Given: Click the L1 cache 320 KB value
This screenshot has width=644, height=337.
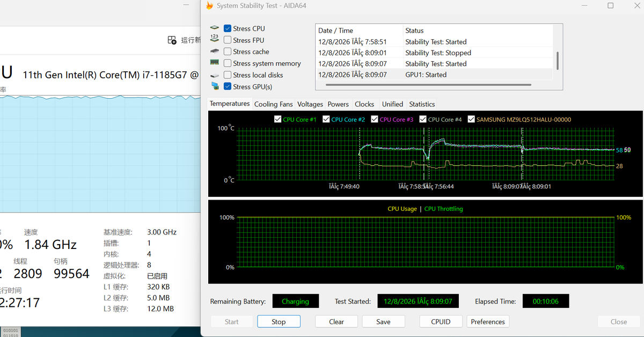Looking at the screenshot, I should tap(158, 287).
